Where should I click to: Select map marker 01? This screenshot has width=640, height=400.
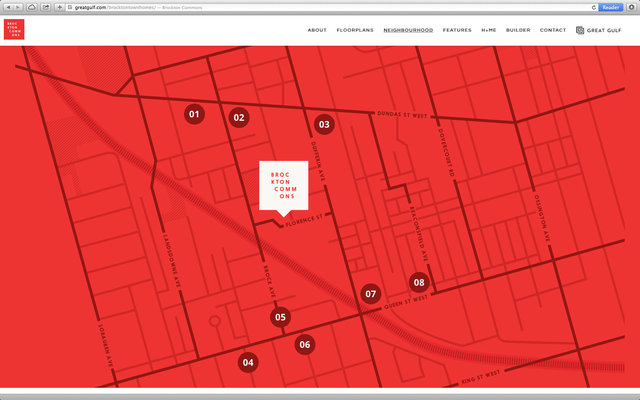pos(194,114)
